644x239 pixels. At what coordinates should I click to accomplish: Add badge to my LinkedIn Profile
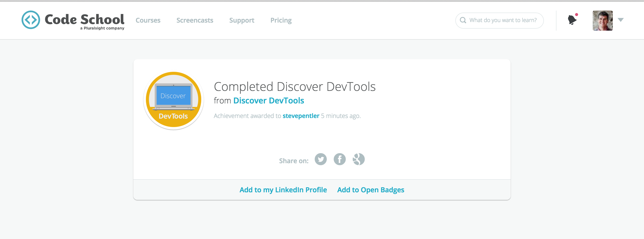[283, 190]
